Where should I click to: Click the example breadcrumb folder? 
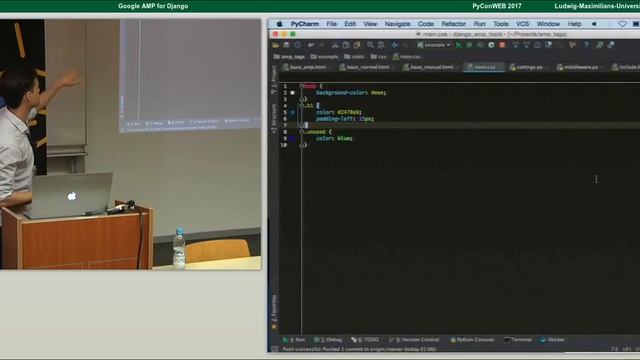pyautogui.click(x=325, y=57)
